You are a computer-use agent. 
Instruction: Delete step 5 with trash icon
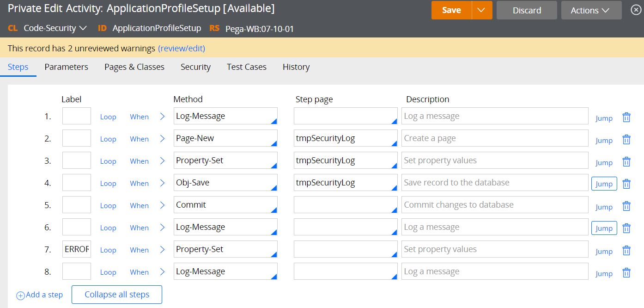626,206
